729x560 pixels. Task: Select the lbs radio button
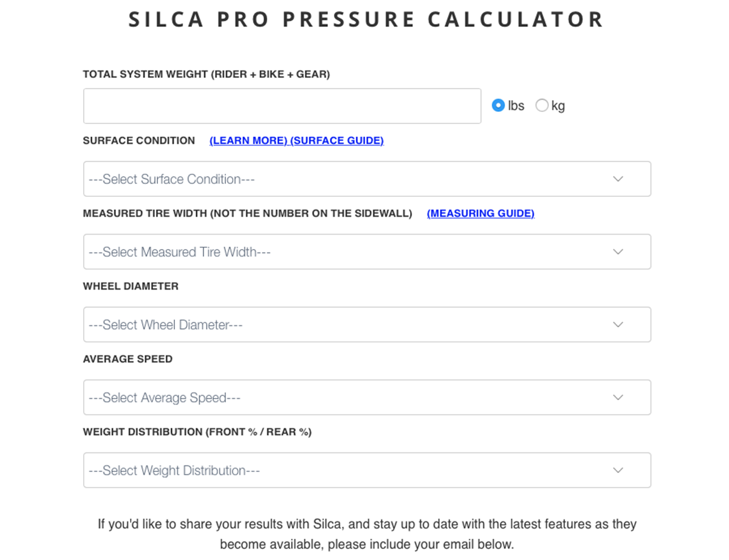[498, 105]
